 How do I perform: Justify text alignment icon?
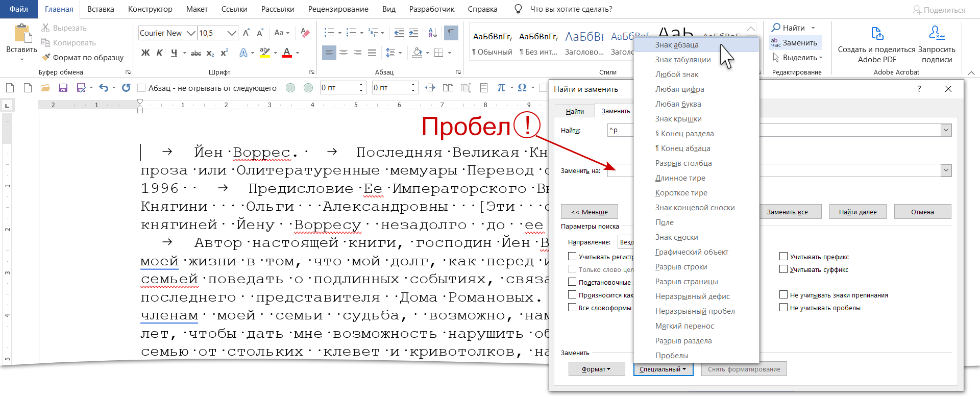pyautogui.click(x=372, y=53)
